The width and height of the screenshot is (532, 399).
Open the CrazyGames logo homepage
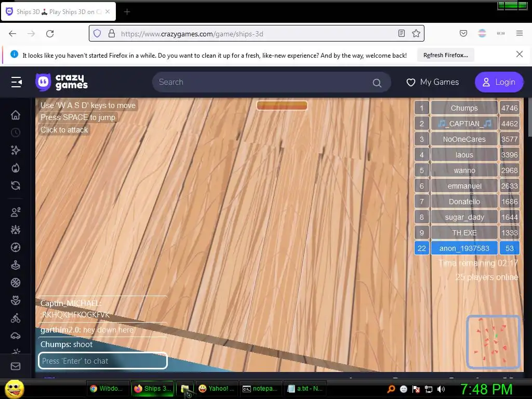click(x=61, y=82)
